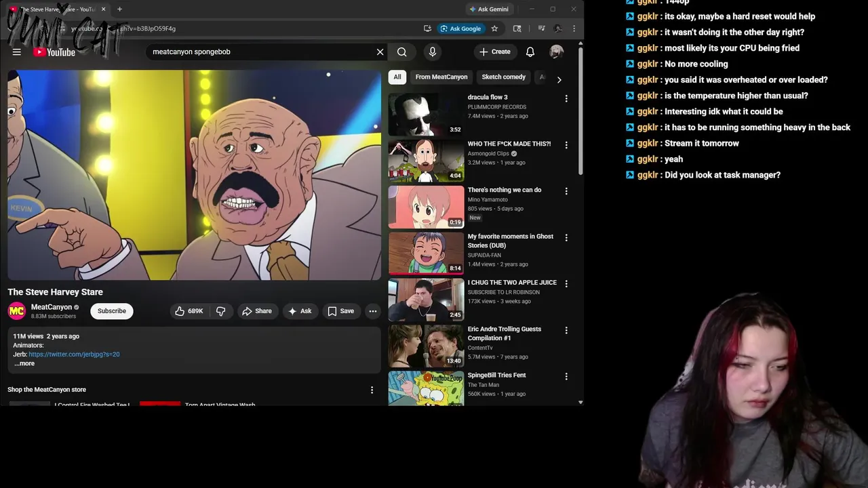The height and width of the screenshot is (488, 868).
Task: Subscribe to MeatCanyon channel
Action: (x=112, y=311)
